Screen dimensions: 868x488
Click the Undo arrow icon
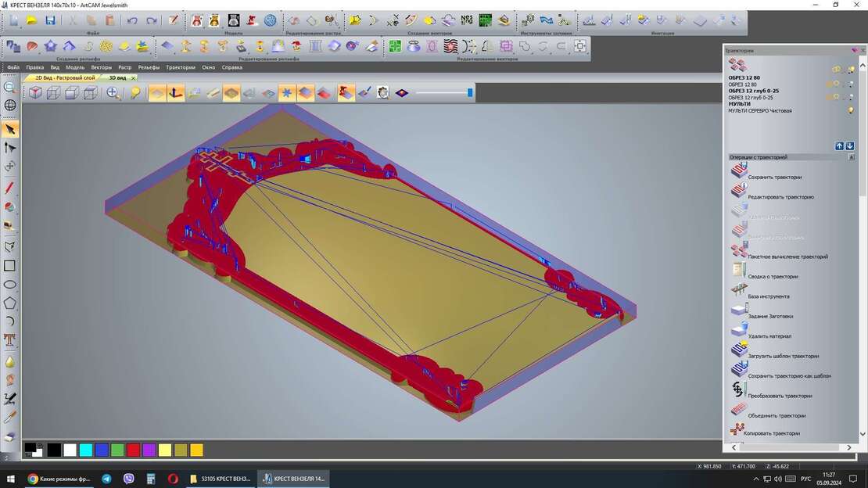click(132, 20)
